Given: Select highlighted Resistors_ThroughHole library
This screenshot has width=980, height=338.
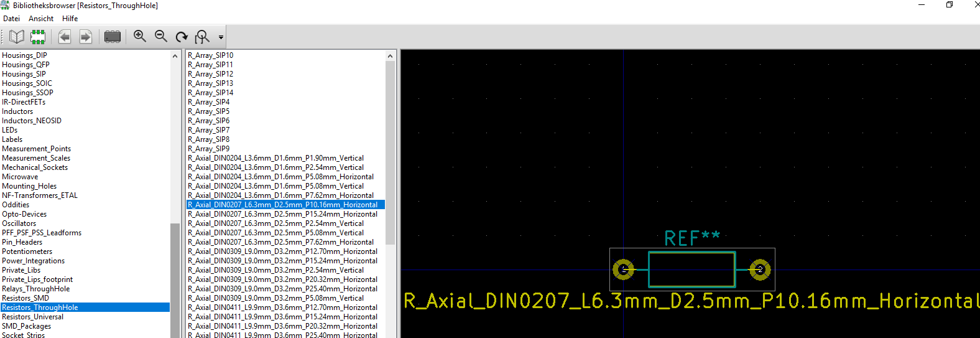Looking at the screenshot, I should coord(85,307).
